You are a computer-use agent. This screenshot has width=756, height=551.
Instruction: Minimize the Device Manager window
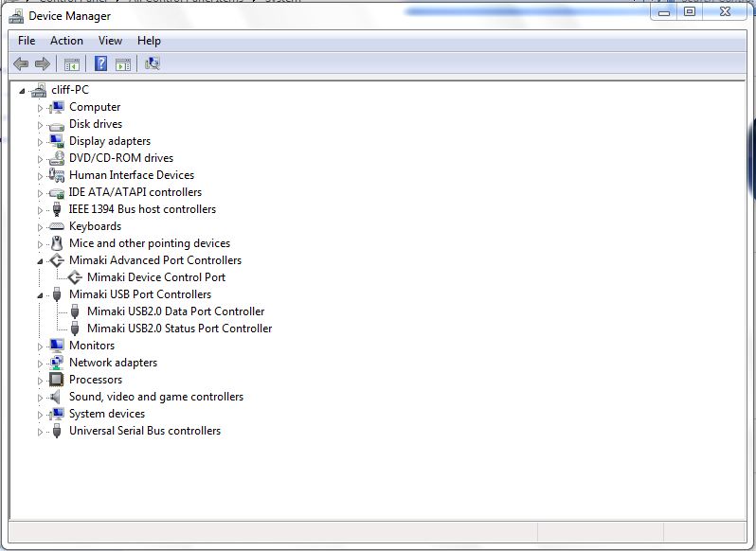pos(664,11)
